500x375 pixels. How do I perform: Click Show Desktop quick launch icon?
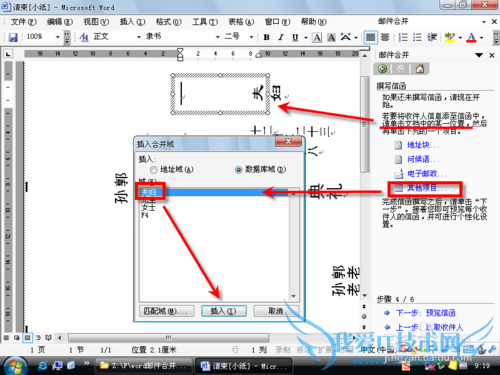point(57,366)
